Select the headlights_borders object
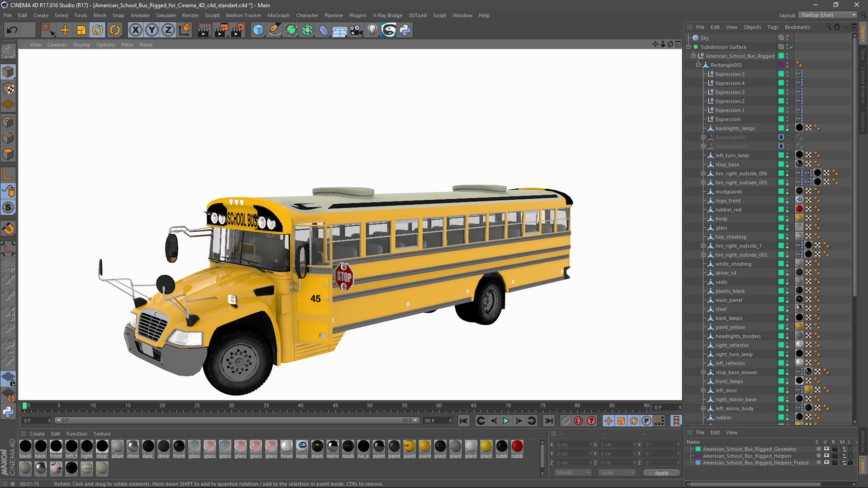 (x=738, y=336)
